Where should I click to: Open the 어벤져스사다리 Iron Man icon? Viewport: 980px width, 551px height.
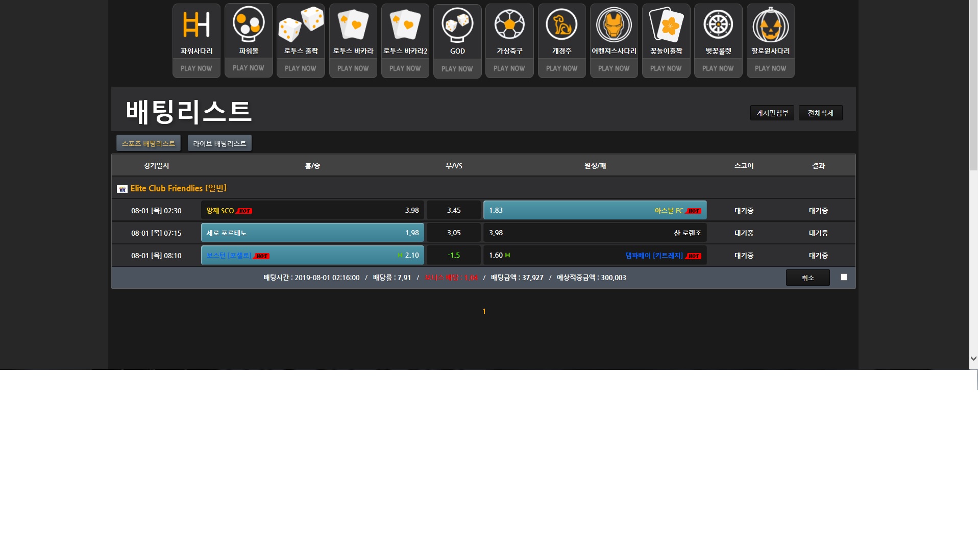[614, 24]
